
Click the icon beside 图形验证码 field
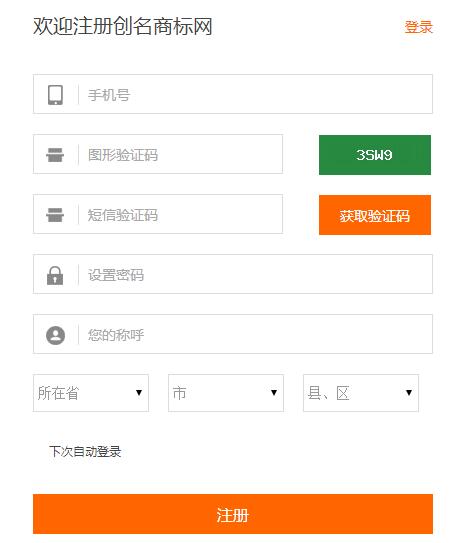[x=55, y=154]
